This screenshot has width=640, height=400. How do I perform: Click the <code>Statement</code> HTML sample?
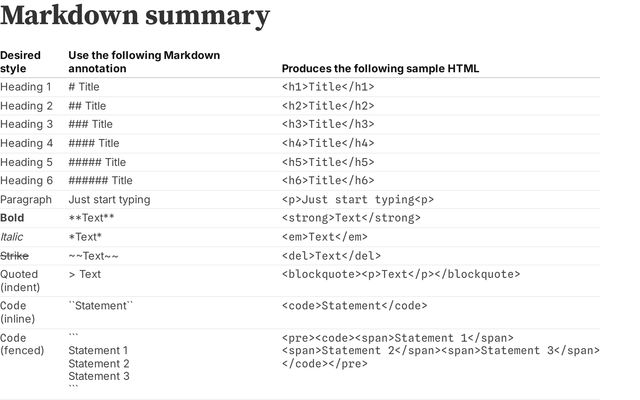(354, 306)
